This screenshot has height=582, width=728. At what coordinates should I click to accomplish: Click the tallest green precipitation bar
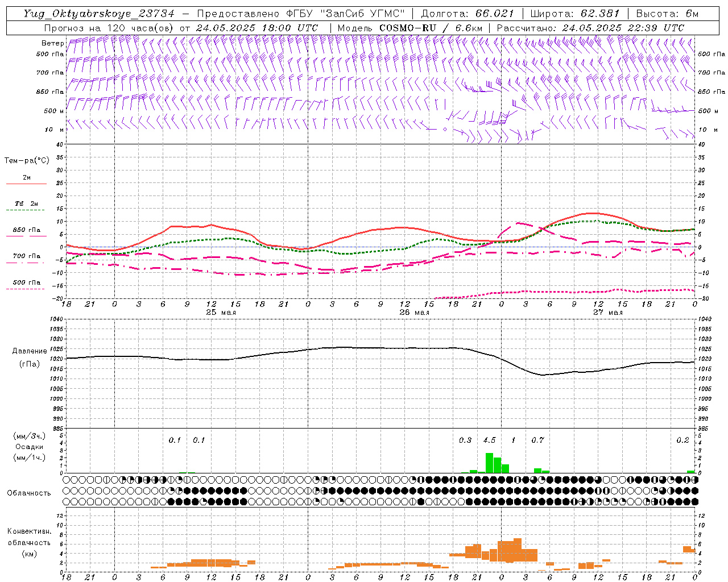point(489,463)
